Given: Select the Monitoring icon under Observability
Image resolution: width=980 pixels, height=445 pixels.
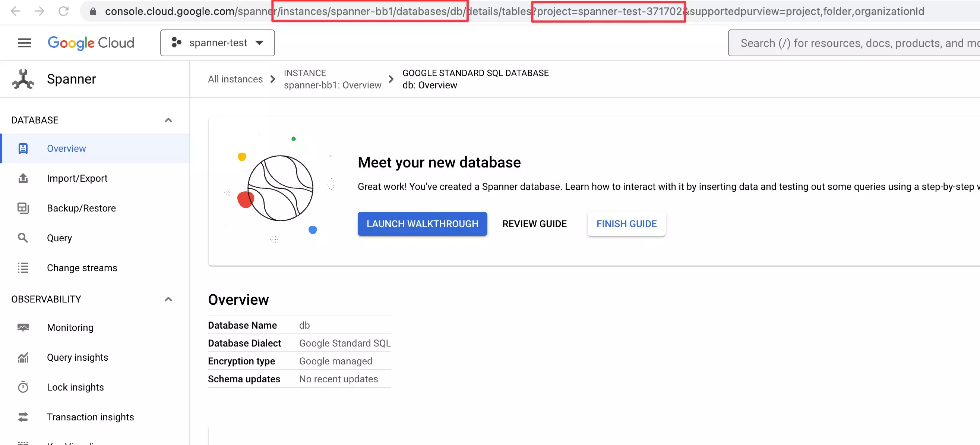Looking at the screenshot, I should [x=23, y=327].
